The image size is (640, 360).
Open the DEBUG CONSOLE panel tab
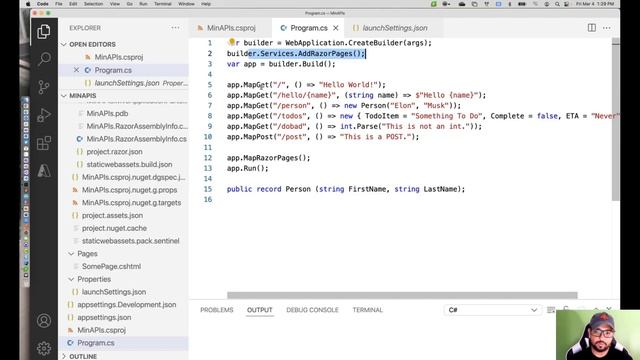pos(312,310)
